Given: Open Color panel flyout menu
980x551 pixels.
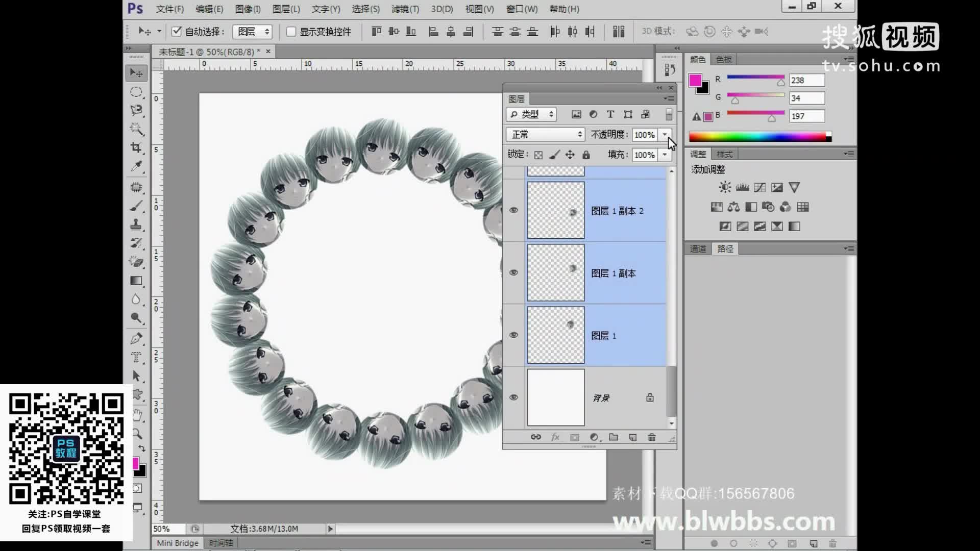Looking at the screenshot, I should pos(849,59).
